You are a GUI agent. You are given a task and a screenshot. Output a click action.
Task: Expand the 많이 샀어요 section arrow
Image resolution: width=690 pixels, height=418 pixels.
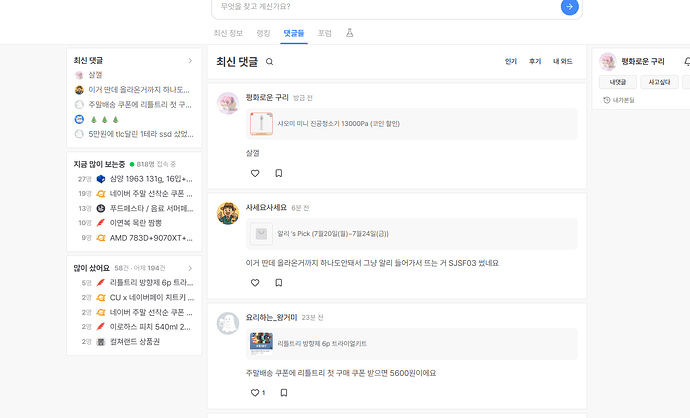coord(190,268)
